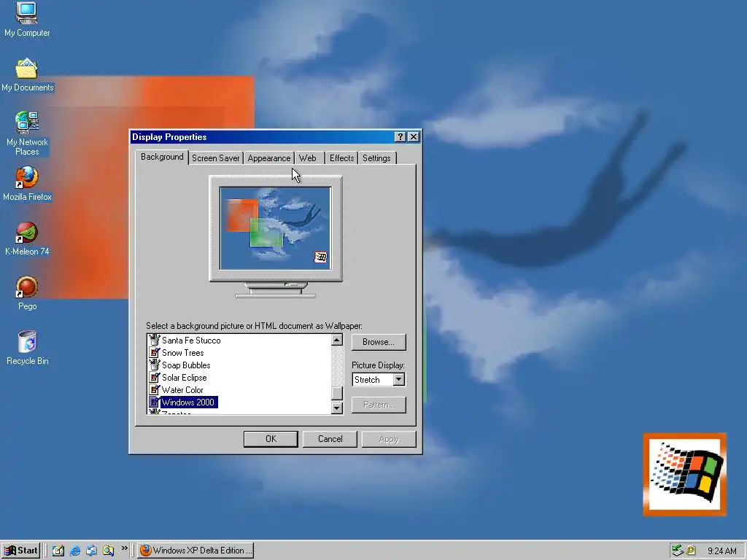The image size is (747, 560).
Task: Open the Picture Display dropdown
Action: [x=399, y=379]
